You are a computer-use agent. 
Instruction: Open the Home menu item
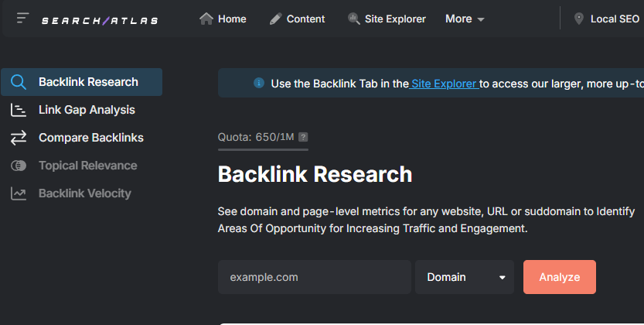coord(223,19)
